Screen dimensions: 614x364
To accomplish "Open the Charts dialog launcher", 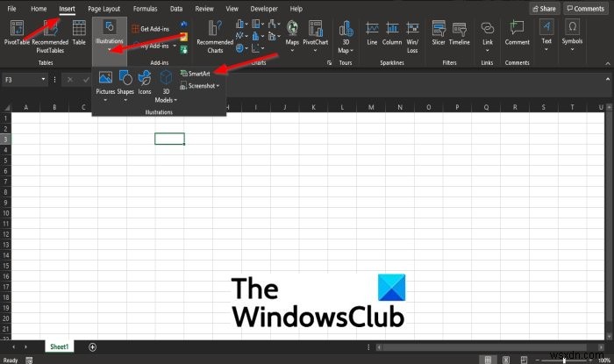I will pyautogui.click(x=329, y=62).
